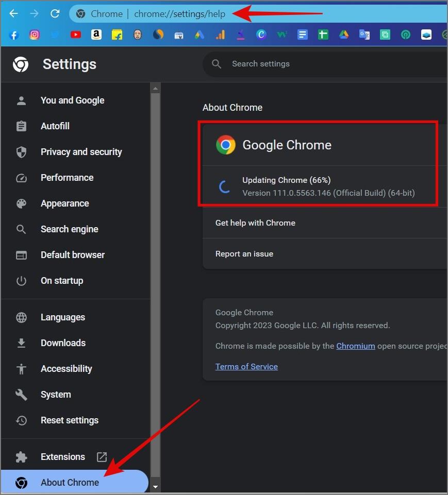Go to Downloads settings
448x495 pixels.
click(x=75, y=343)
